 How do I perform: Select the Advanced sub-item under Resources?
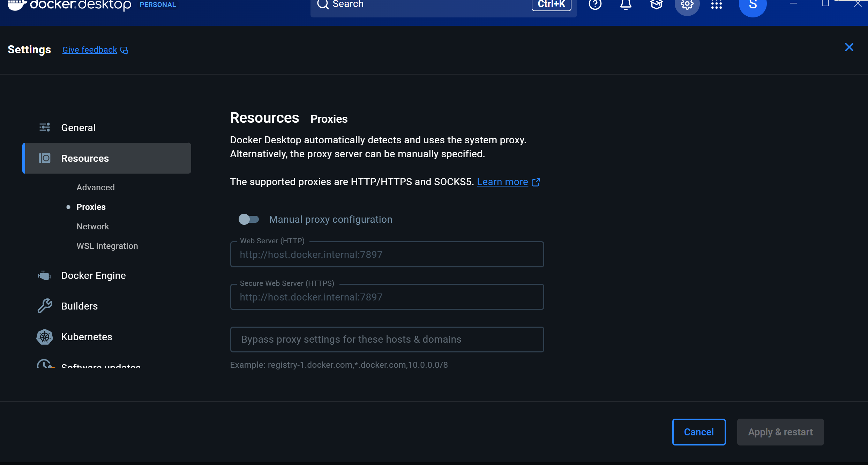coord(95,188)
